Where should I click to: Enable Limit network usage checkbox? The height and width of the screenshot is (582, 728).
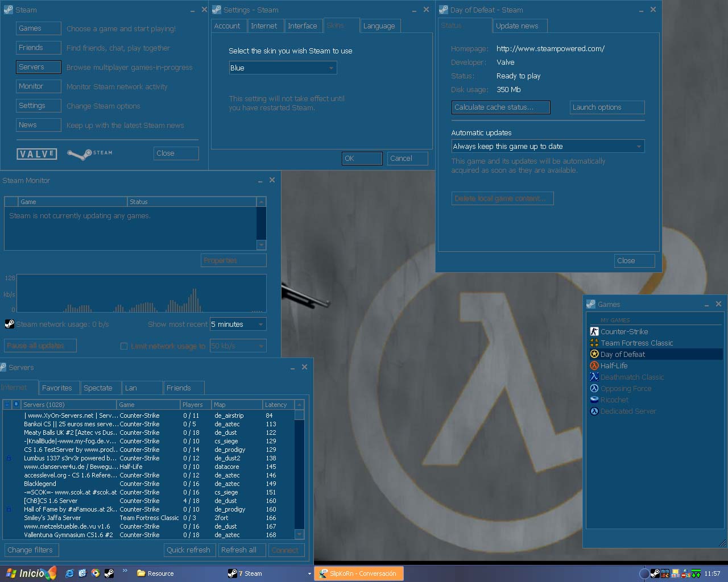[x=123, y=346]
